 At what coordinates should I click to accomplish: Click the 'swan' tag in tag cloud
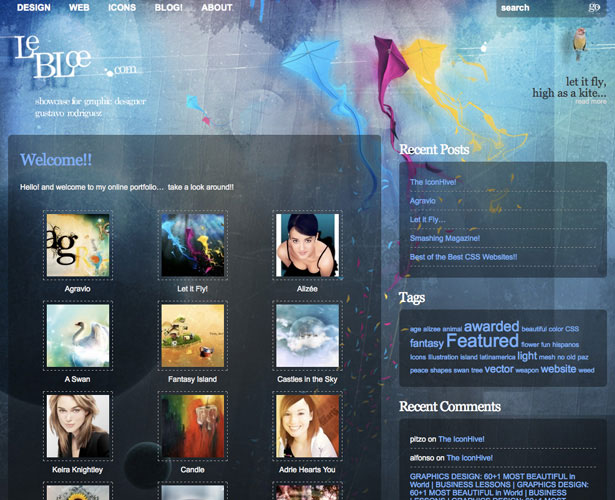click(461, 370)
